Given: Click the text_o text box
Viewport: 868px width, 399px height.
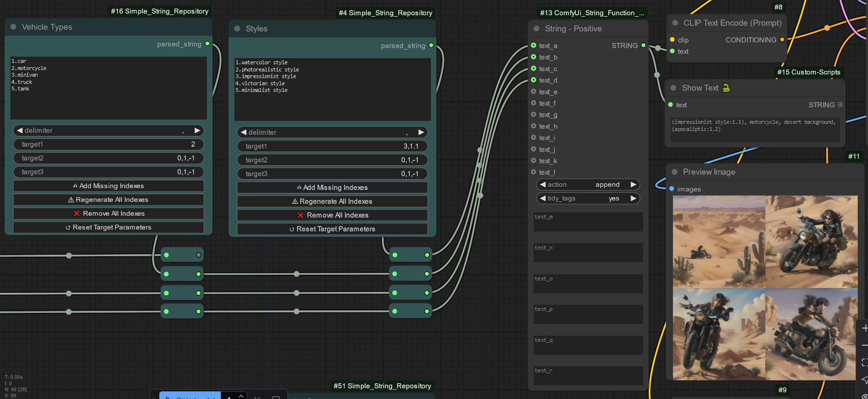Looking at the screenshot, I should [588, 284].
